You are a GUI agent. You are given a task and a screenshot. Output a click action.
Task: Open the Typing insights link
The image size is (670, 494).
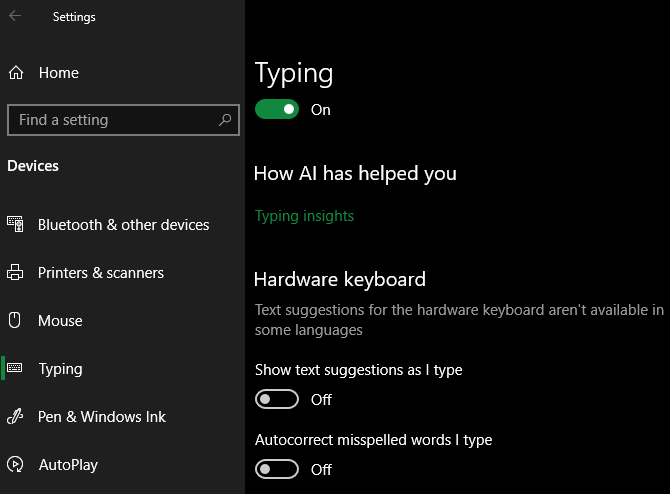[304, 216]
